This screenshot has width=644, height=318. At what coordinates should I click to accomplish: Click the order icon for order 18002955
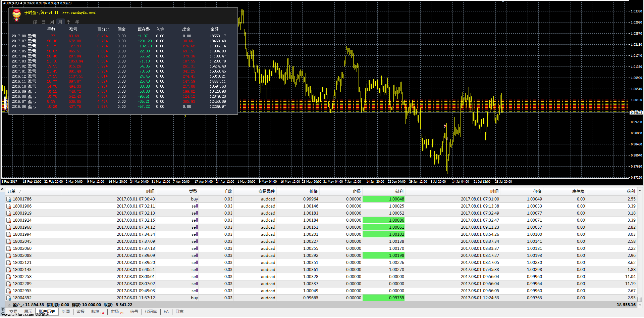[9, 291]
